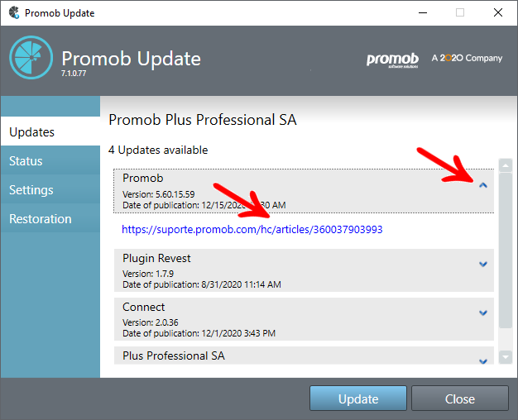This screenshot has width=518, height=420.
Task: Click the A 2020 Company logo
Action: (x=467, y=58)
